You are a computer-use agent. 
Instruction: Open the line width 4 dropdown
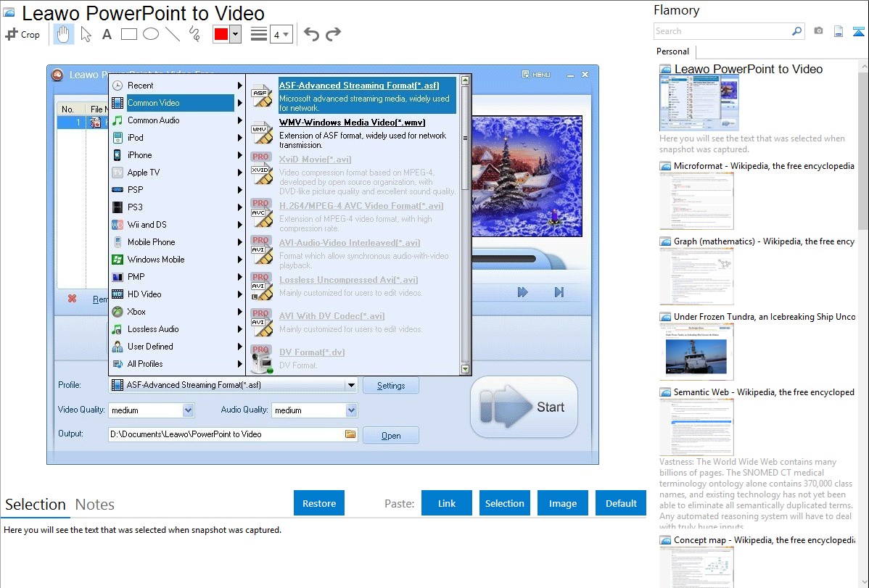[281, 35]
